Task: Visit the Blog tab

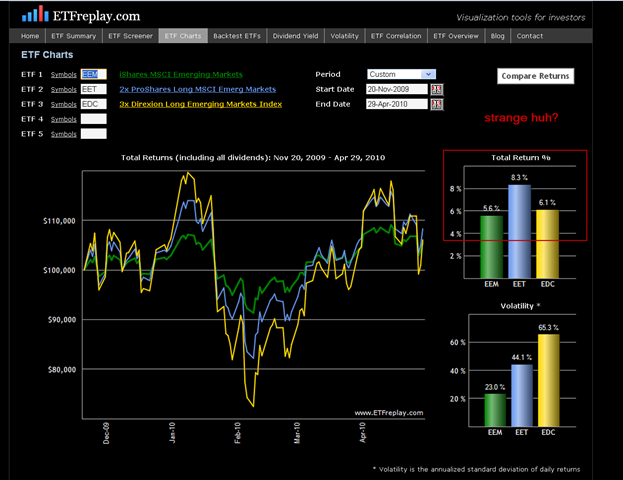Action: tap(497, 36)
